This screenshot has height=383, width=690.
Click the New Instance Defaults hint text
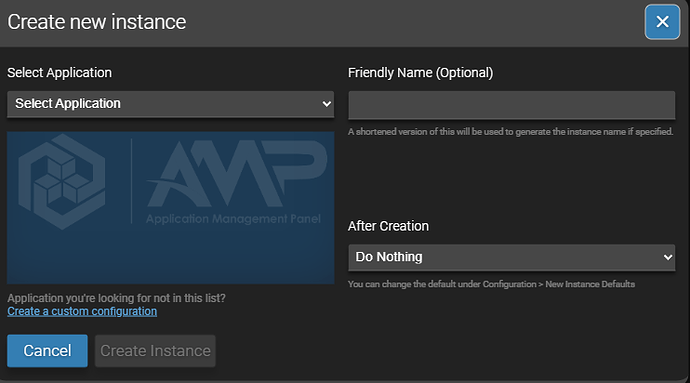click(491, 284)
